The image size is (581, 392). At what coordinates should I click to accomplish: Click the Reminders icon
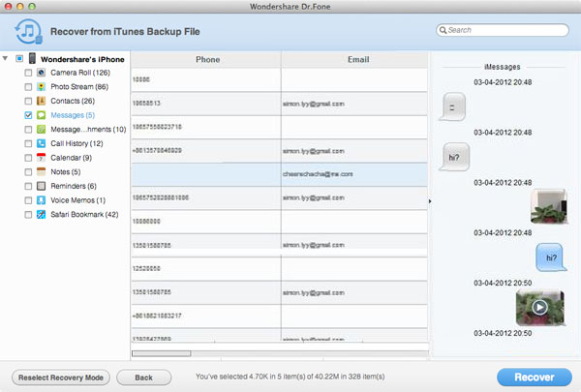(x=41, y=186)
